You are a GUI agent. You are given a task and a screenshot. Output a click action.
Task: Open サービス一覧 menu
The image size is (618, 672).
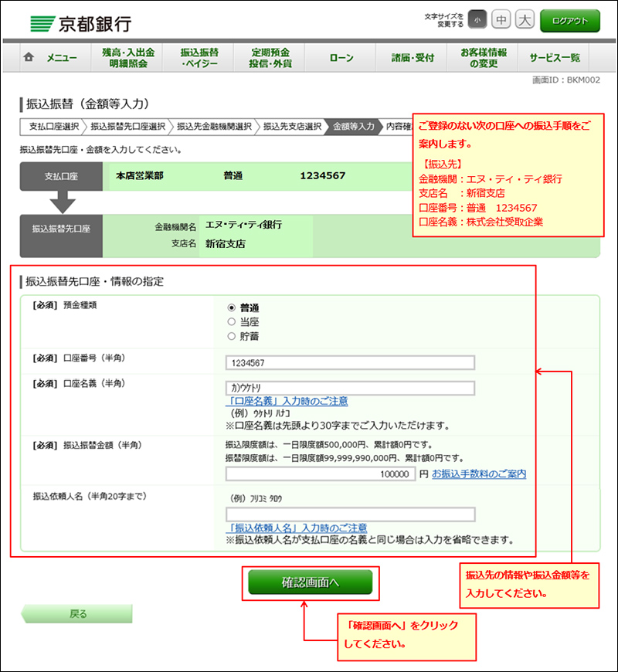tap(555, 58)
